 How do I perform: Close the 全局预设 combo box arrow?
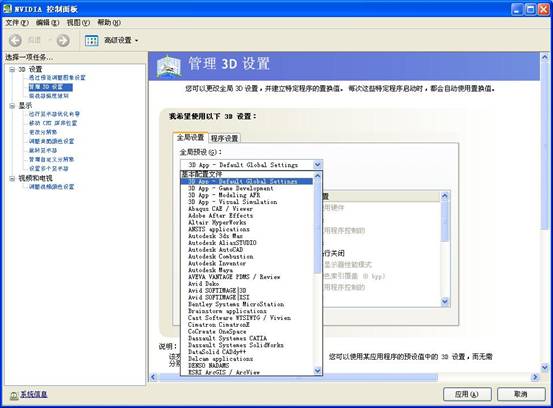tap(317, 165)
